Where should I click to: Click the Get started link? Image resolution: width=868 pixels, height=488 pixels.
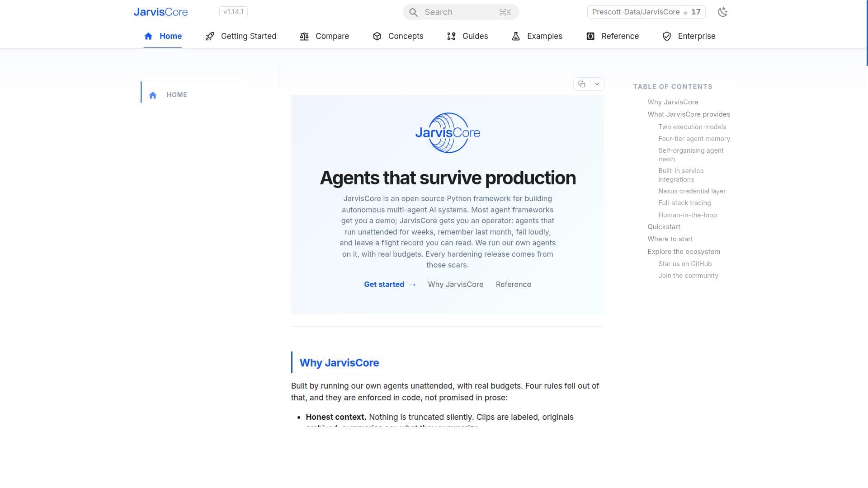click(x=390, y=284)
